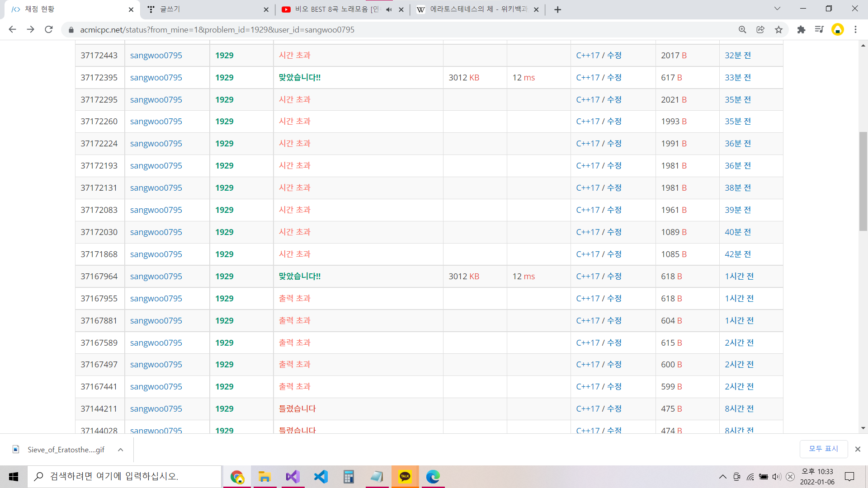Click the page vertical scrollbar thumb

click(x=863, y=181)
